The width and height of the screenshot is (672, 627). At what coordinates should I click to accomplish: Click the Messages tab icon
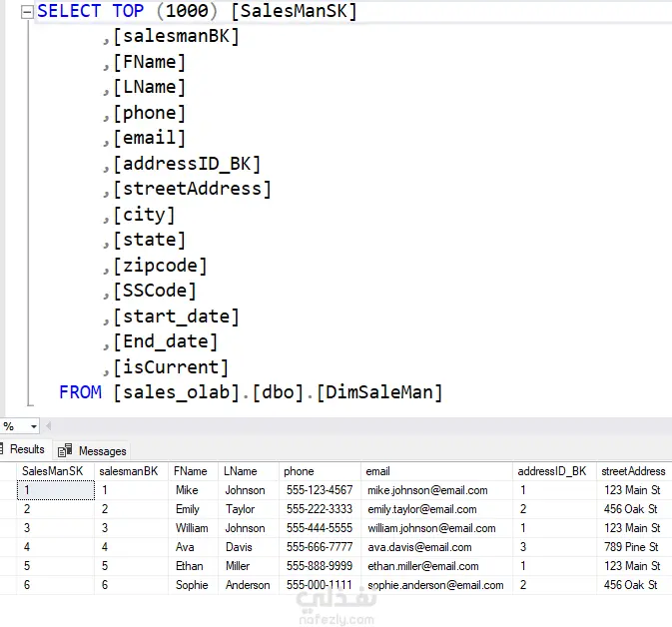click(65, 450)
